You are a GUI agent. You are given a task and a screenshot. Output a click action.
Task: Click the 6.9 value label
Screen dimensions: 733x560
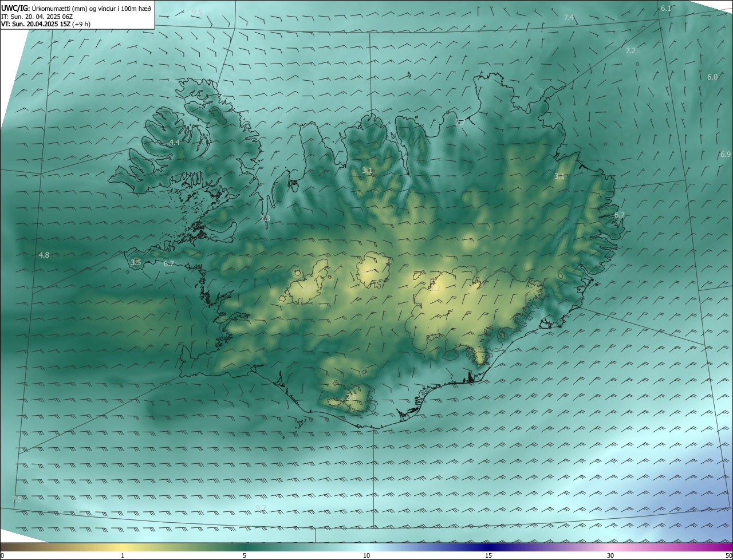point(726,155)
